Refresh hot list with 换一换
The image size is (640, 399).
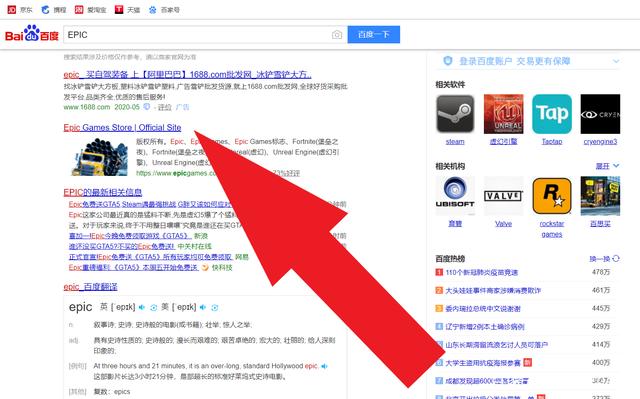click(x=604, y=259)
